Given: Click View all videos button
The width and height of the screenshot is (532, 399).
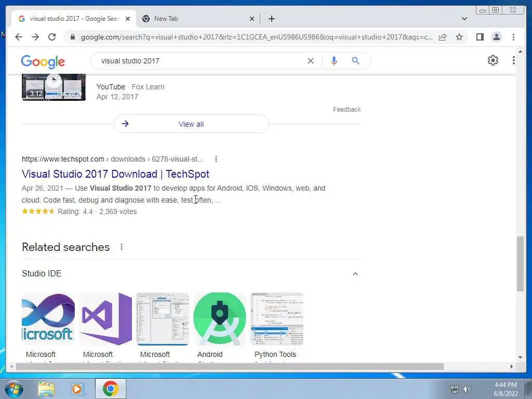Looking at the screenshot, I should click(x=191, y=124).
